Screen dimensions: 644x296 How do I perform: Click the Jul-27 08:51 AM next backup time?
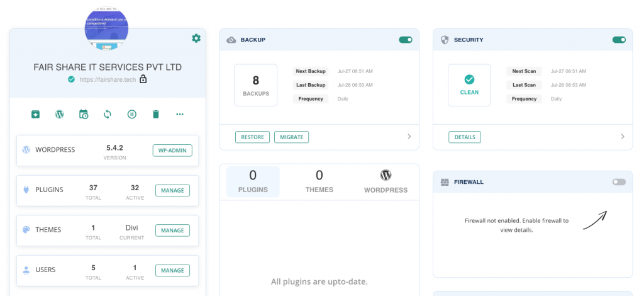355,71
